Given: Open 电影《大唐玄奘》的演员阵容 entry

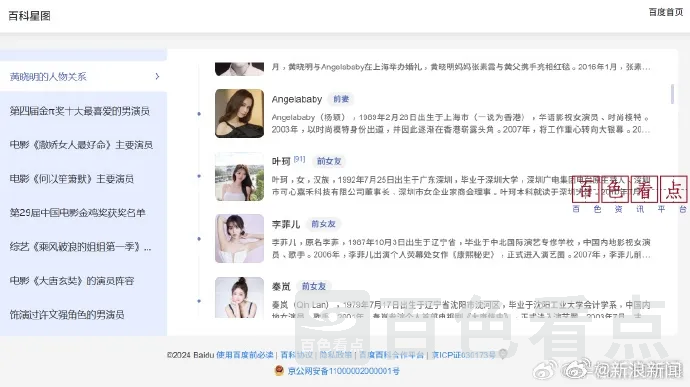Looking at the screenshot, I should click(x=72, y=280).
